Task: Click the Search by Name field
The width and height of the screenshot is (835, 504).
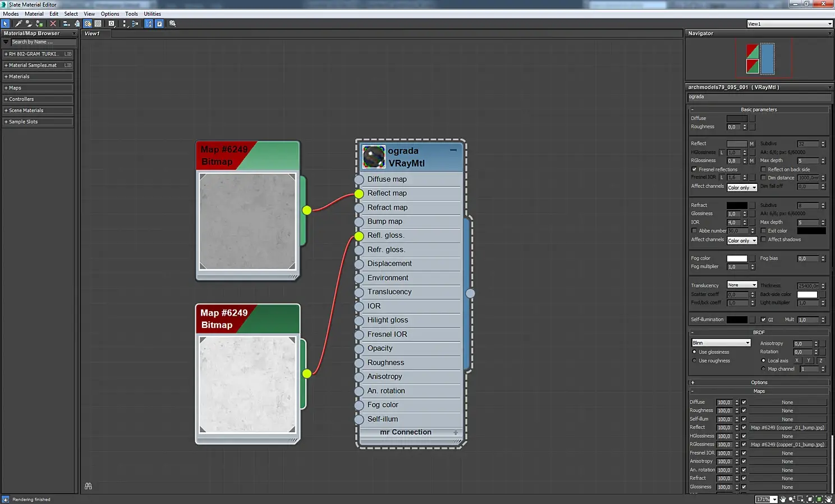Action: [x=43, y=42]
